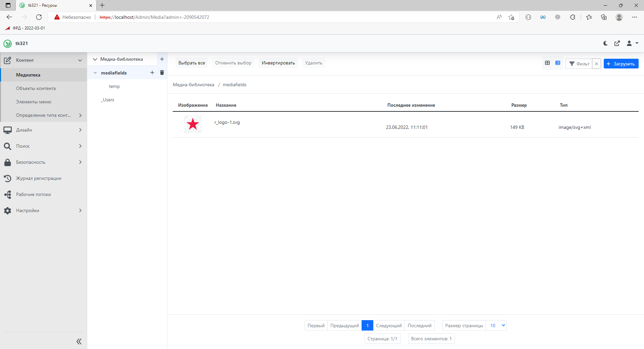
Task: Delete the mediafields folder via trash icon
Action: [162, 72]
